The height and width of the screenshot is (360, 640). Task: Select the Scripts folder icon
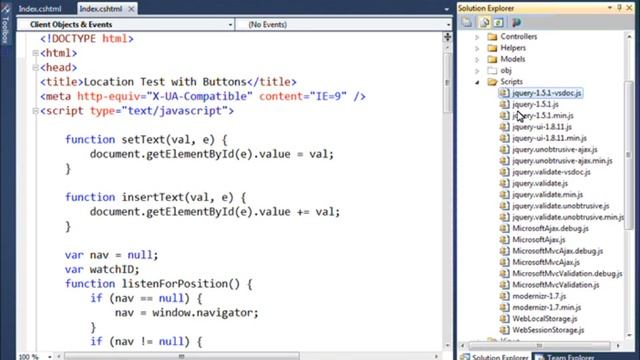point(492,82)
